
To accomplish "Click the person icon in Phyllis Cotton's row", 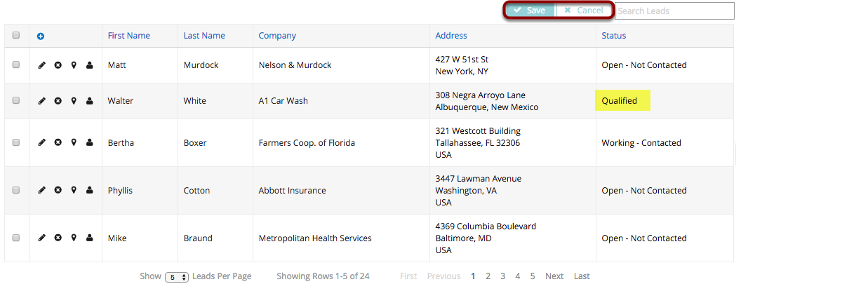I will coord(90,191).
